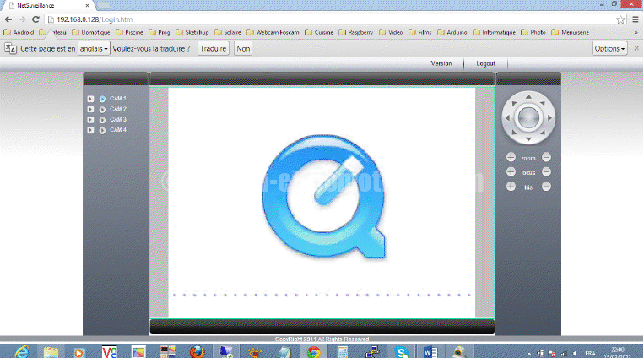Toggle the CAM 2 round stream icon
The width and height of the screenshot is (644, 358).
coord(102,109)
